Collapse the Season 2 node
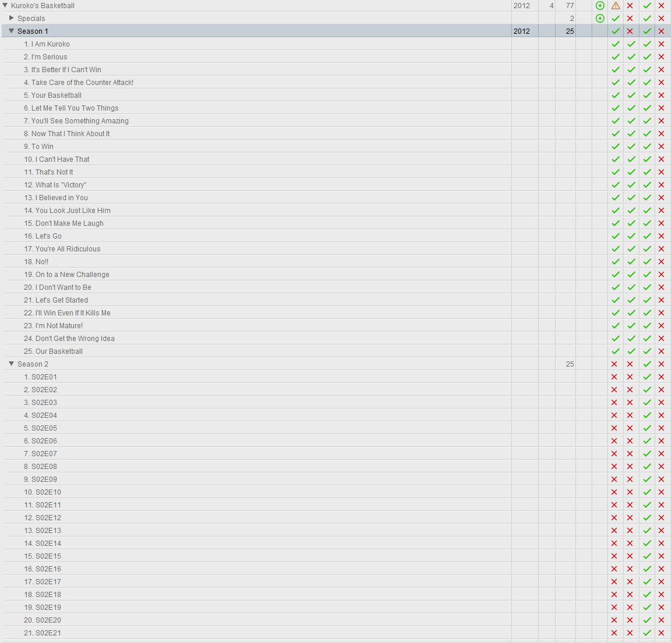The image size is (672, 643). (12, 364)
